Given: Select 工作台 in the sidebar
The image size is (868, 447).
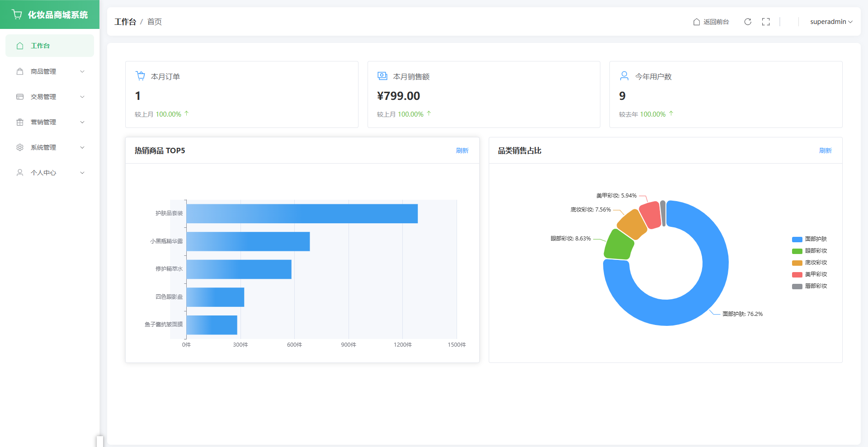Looking at the screenshot, I should (x=50, y=46).
